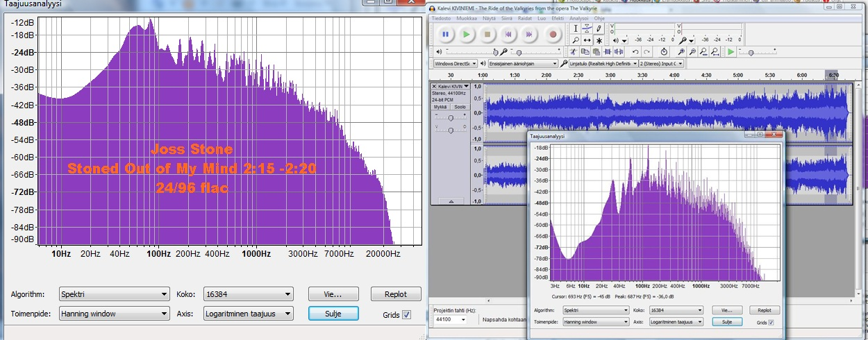
Task: Zoom in on the timeline
Action: point(681,52)
